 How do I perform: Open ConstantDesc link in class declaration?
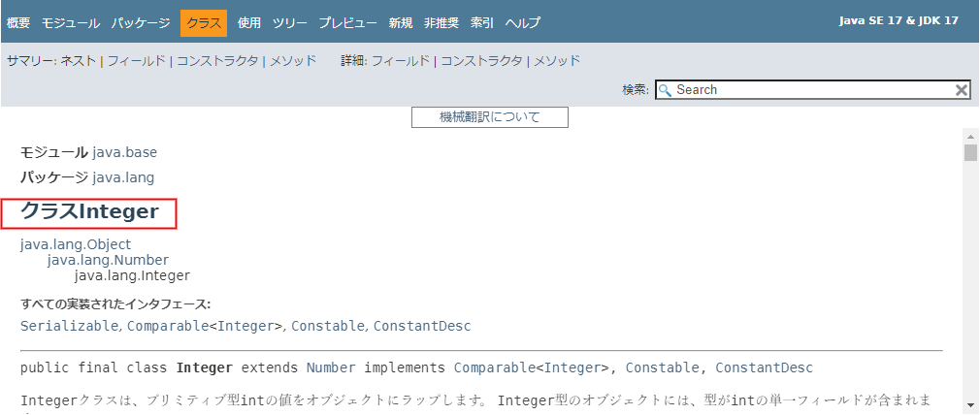pyautogui.click(x=765, y=367)
